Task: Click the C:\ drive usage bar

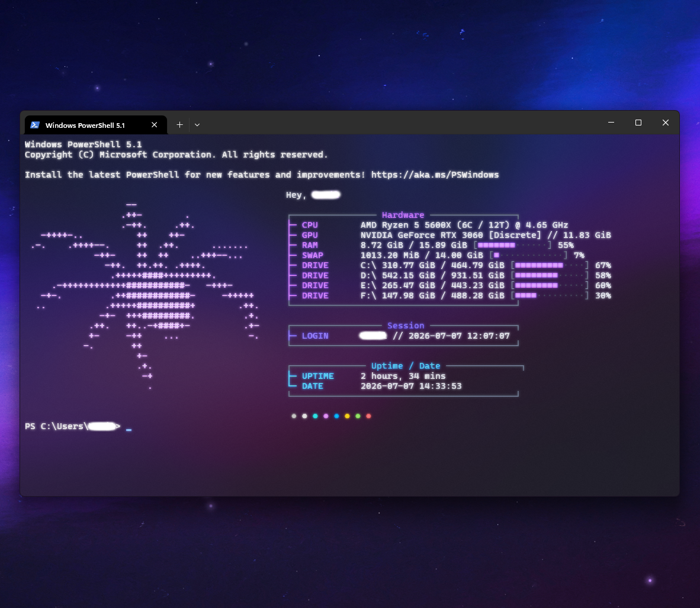Action: point(550,265)
